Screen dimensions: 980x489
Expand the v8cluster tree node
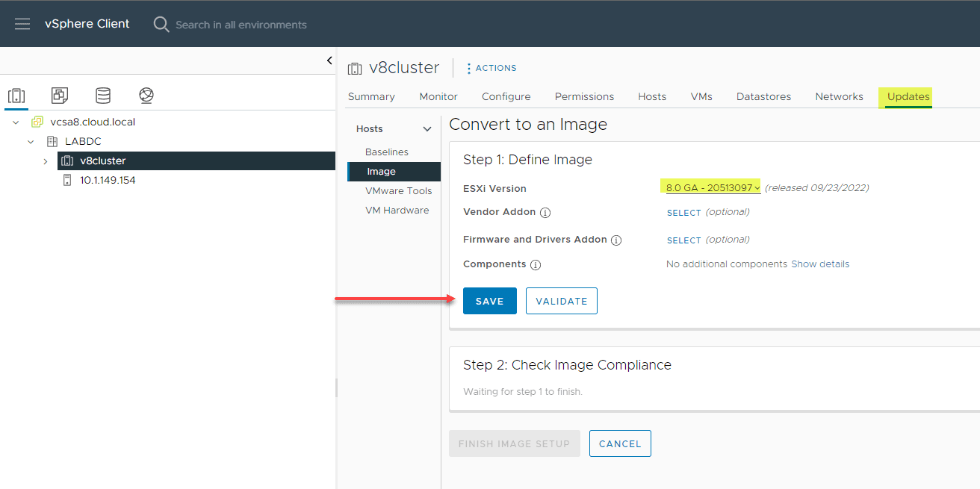pyautogui.click(x=46, y=161)
